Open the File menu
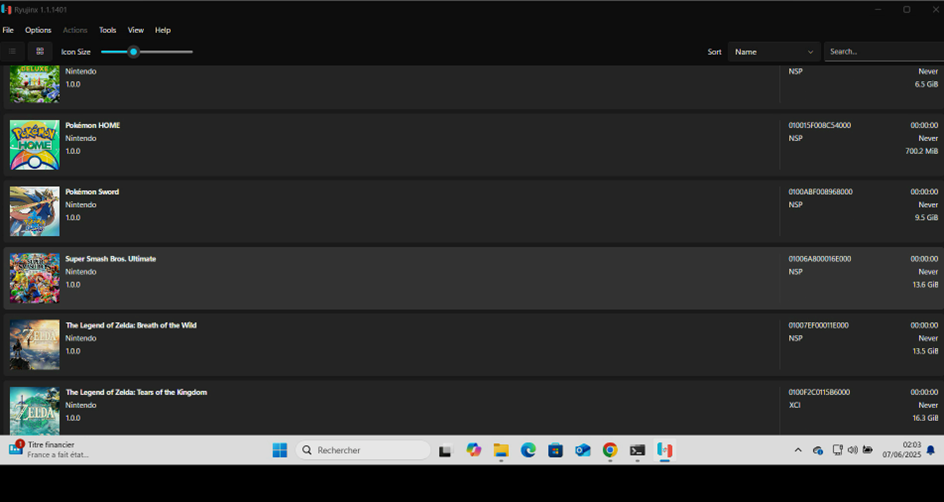The height and width of the screenshot is (502, 944). (8, 30)
